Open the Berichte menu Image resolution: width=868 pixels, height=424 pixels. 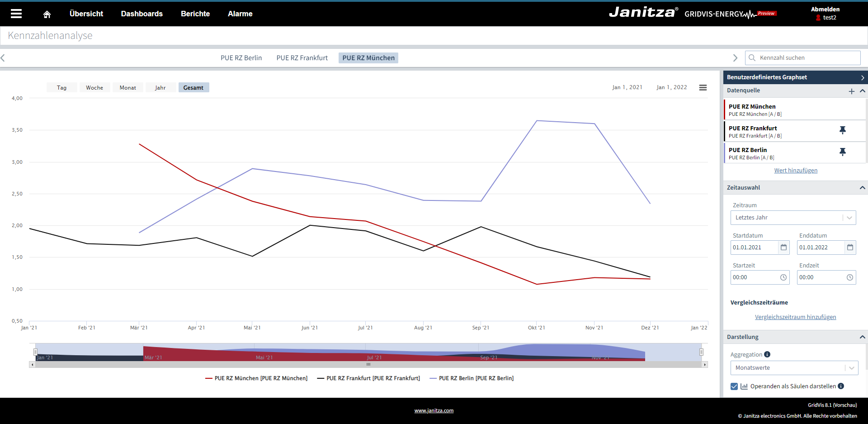coord(195,14)
